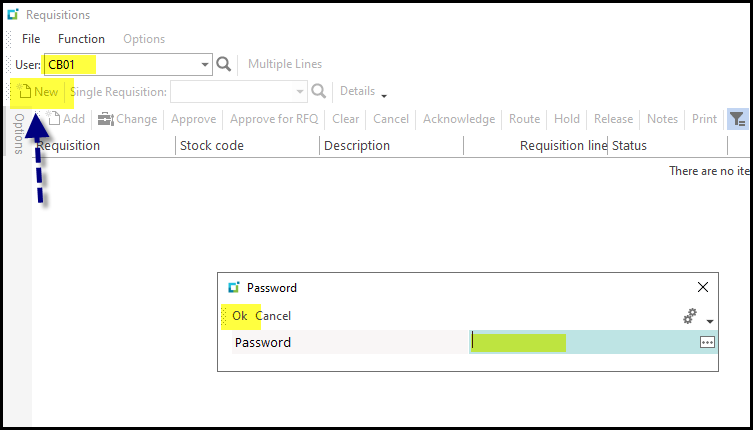753x430 pixels.
Task: Expand the Details dropdown arrow
Action: coord(384,95)
